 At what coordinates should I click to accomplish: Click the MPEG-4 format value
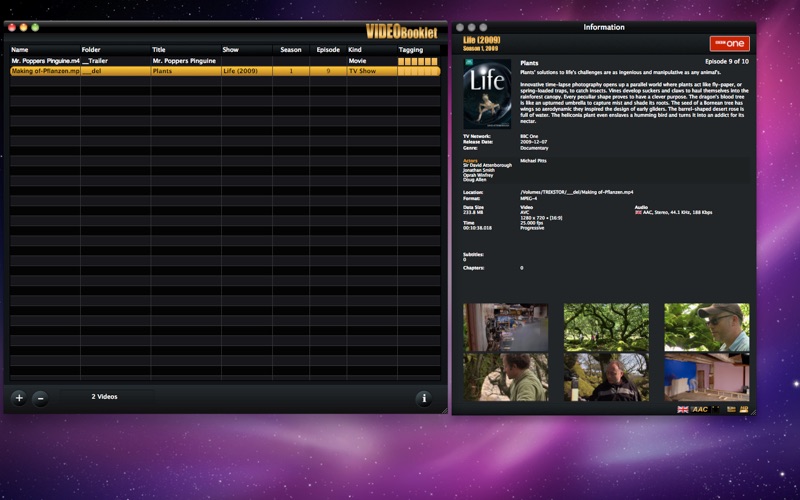tap(529, 198)
